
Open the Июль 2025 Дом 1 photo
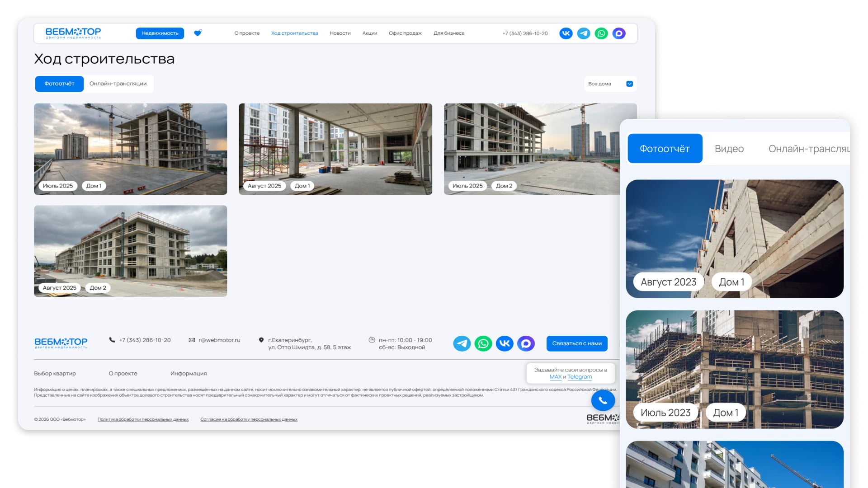click(x=131, y=149)
